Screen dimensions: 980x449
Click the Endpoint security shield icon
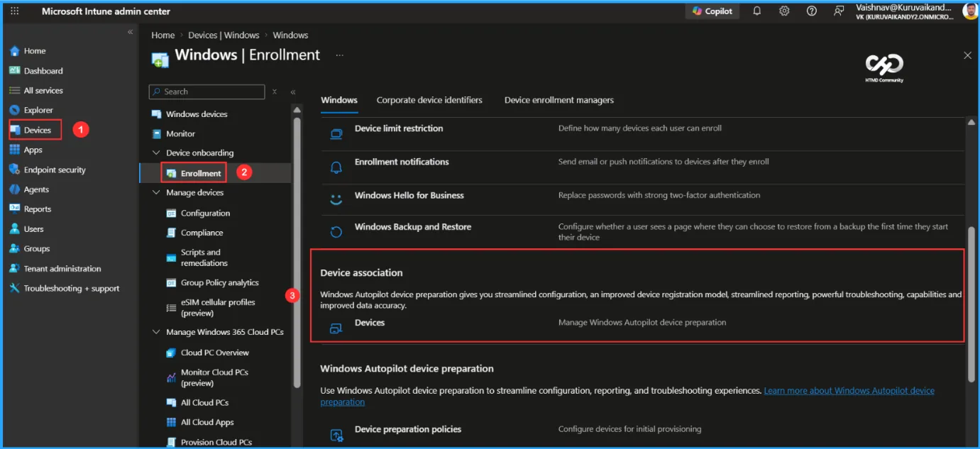tap(15, 170)
